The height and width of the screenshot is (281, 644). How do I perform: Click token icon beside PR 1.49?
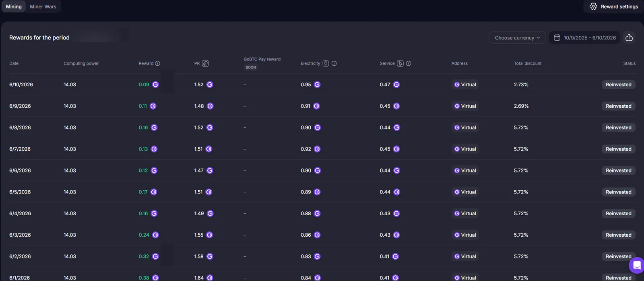click(x=210, y=214)
